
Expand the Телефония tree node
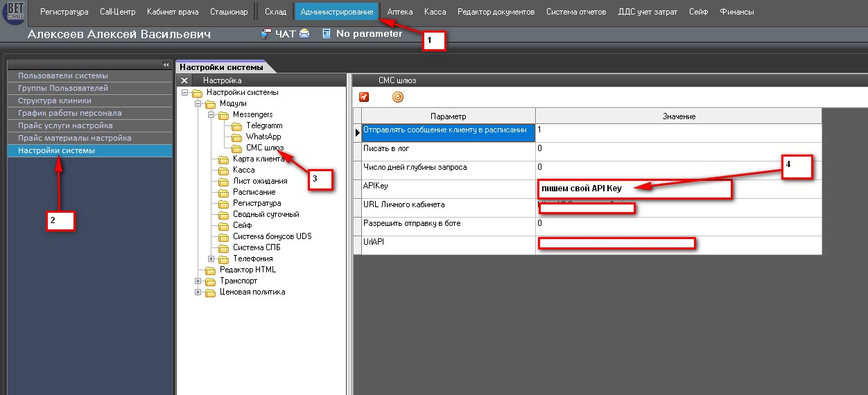212,258
